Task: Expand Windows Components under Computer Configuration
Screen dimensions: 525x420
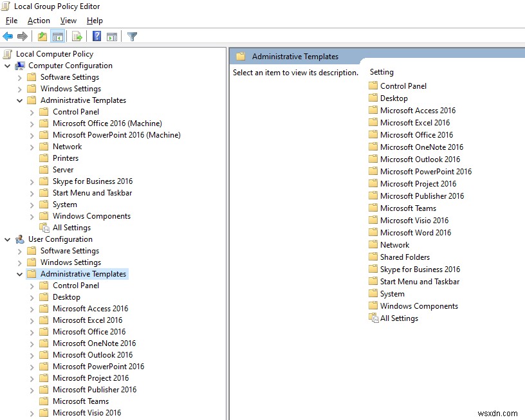Action: (x=32, y=217)
